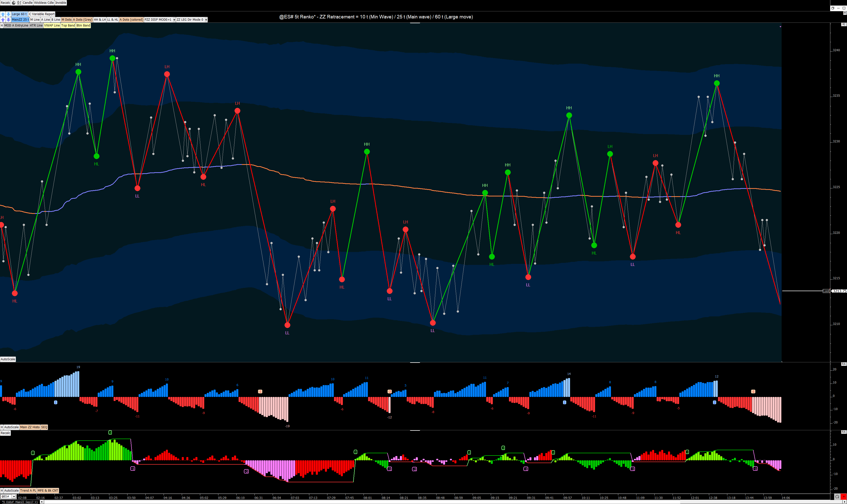Click the 3240 price axis label
Viewport: 847px width, 504px height.
(836, 50)
